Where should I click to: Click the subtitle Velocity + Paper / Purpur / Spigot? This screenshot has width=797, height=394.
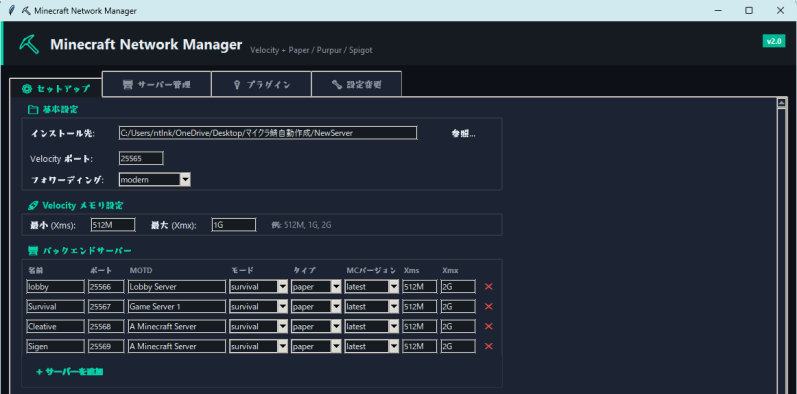tap(311, 50)
